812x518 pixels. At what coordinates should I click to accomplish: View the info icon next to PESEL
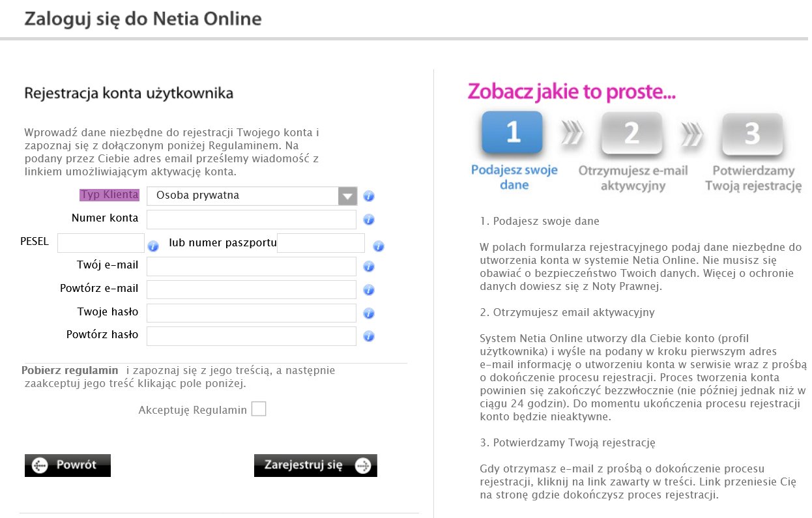tap(154, 246)
